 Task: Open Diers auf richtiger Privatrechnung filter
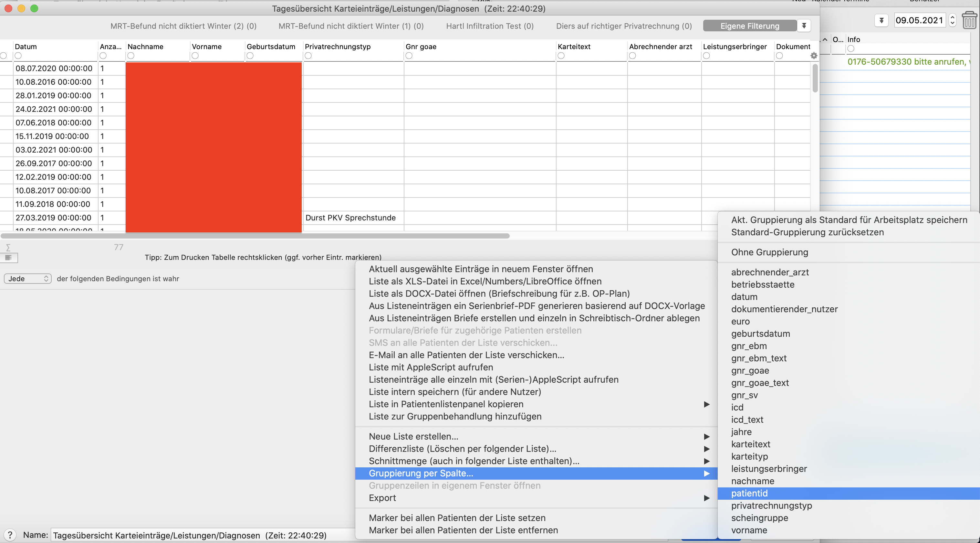pyautogui.click(x=624, y=26)
